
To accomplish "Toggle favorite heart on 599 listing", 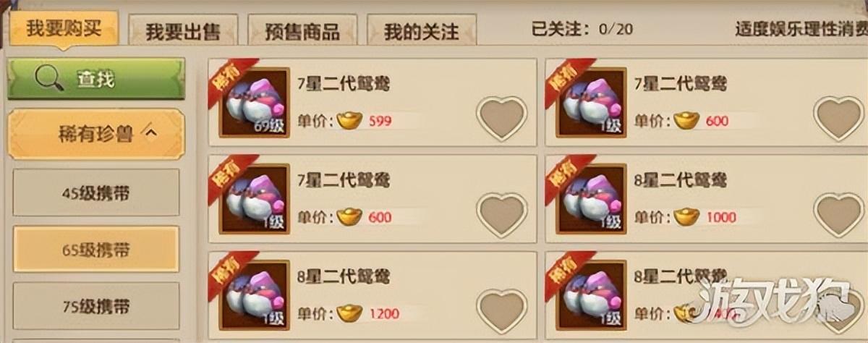I will [x=502, y=118].
